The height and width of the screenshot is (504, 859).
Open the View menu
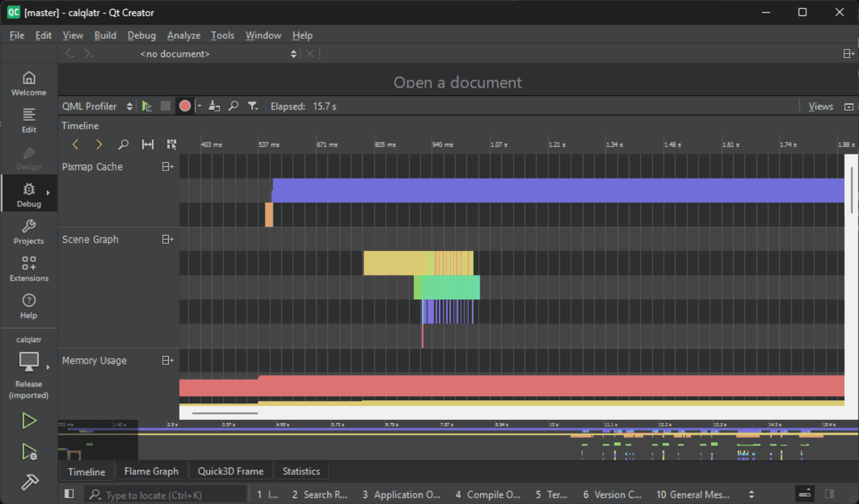coord(73,35)
